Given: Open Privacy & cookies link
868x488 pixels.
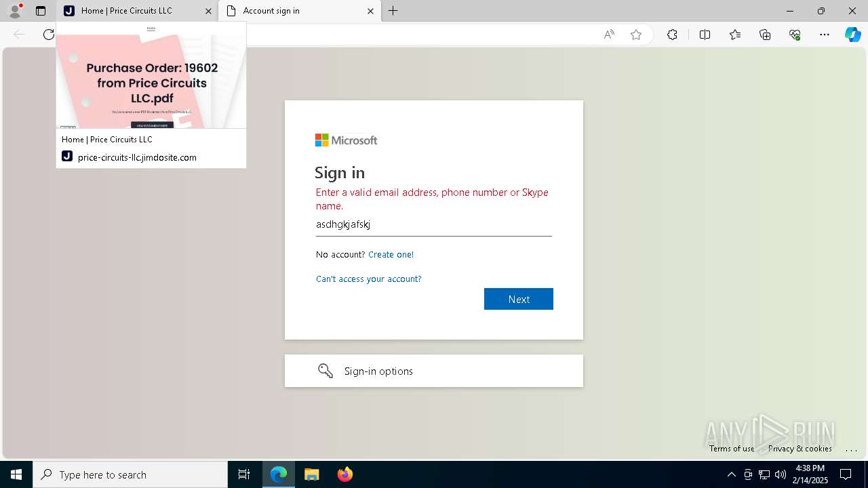Looking at the screenshot, I should coord(800,449).
